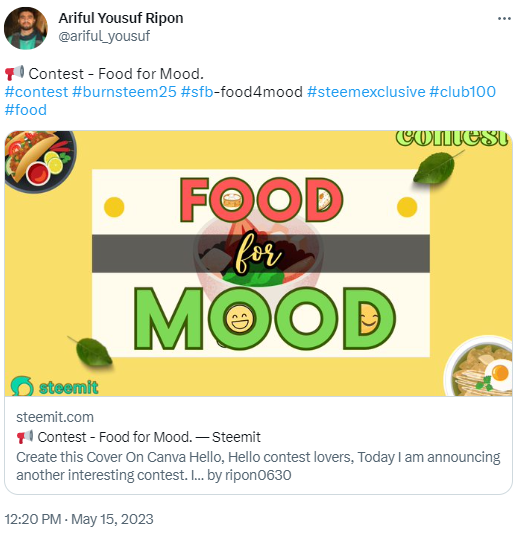Image resolution: width=527 pixels, height=538 pixels.
Task: Open the 12:20 PM · May 15, 2023 timestamp
Action: coord(79,519)
